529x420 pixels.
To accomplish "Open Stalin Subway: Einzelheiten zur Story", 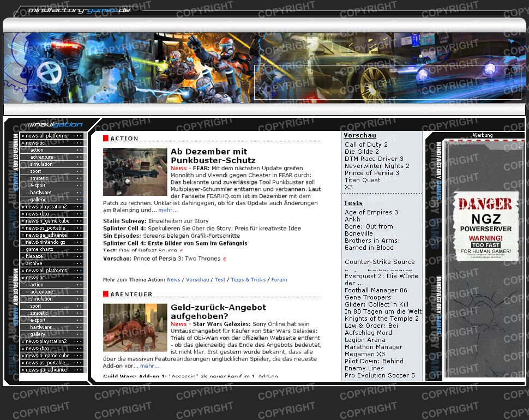I will click(155, 221).
